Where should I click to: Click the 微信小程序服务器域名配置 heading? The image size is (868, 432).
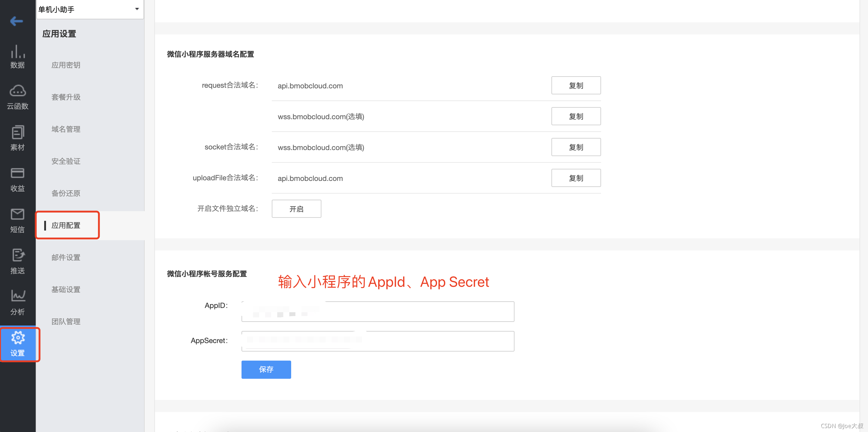tap(210, 54)
